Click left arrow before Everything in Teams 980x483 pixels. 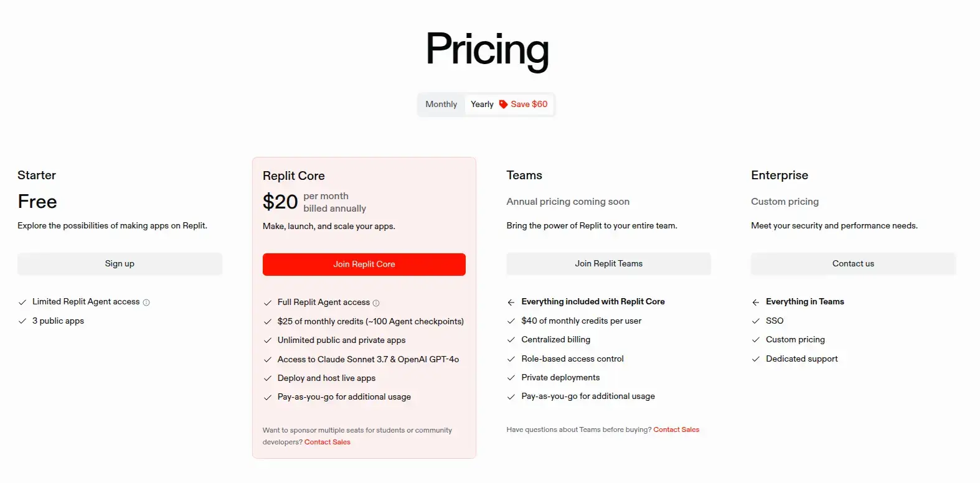point(756,302)
